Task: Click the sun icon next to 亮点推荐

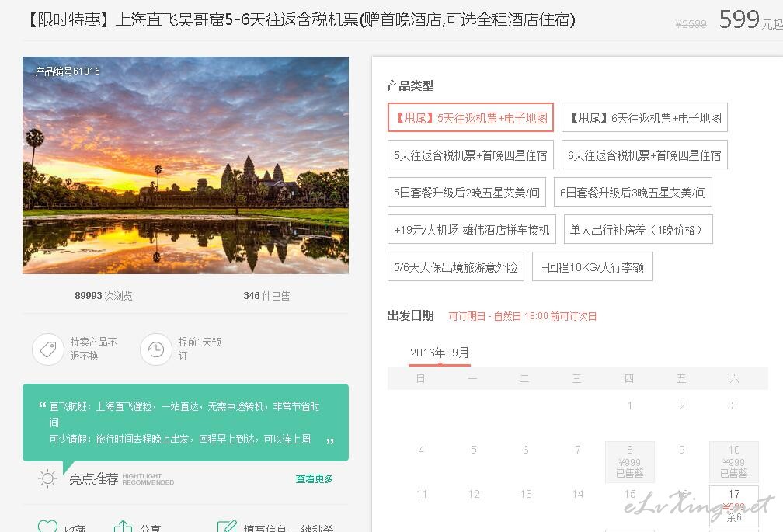Action: 47,479
